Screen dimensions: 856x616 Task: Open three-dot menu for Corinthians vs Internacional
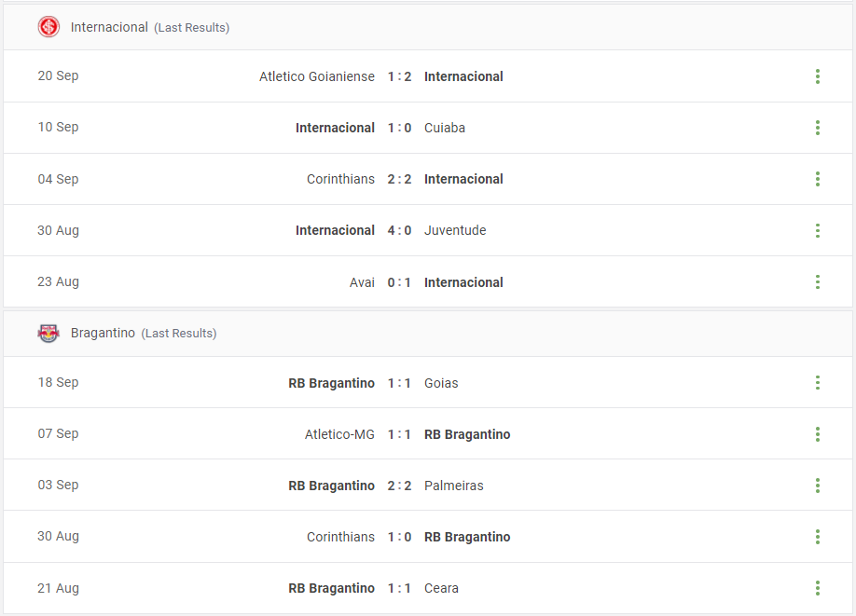click(817, 179)
